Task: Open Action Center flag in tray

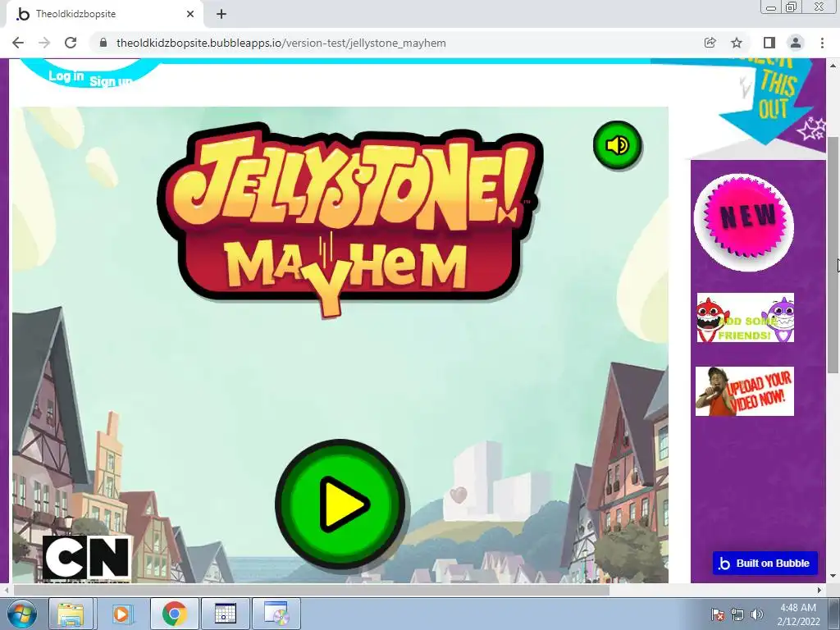Action: coord(718,614)
